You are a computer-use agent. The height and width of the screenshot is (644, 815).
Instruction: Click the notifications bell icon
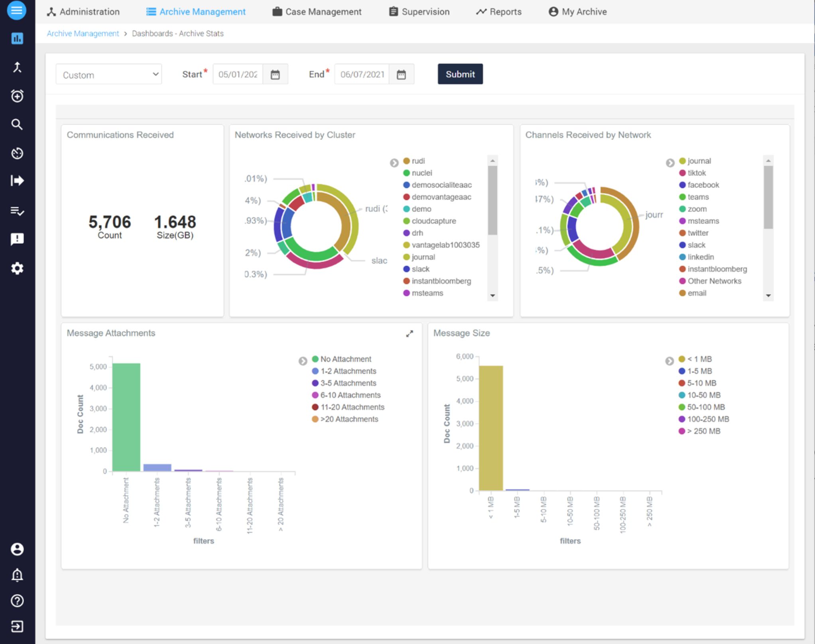17,575
